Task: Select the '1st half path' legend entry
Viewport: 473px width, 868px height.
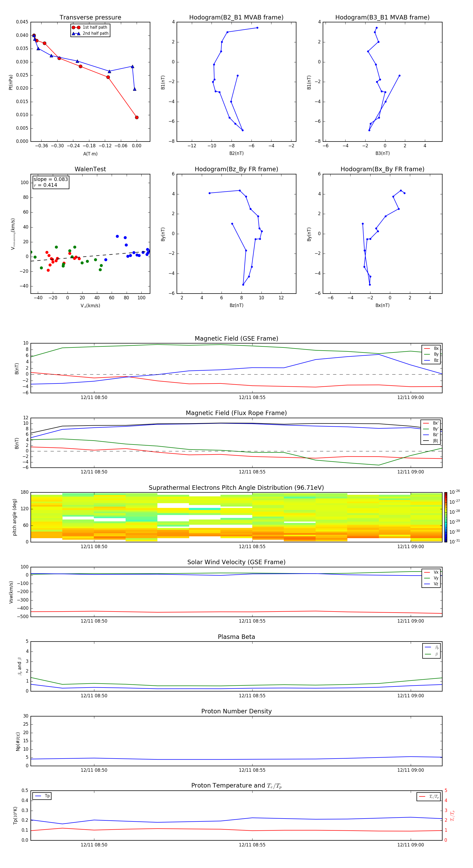Action: click(90, 27)
